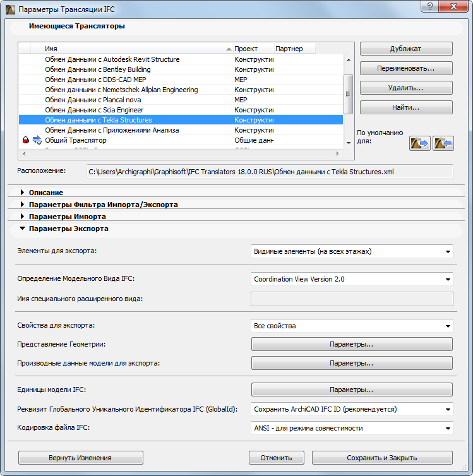
Task: Click the red lock icon beside Общий Транслятор
Action: click(26, 140)
